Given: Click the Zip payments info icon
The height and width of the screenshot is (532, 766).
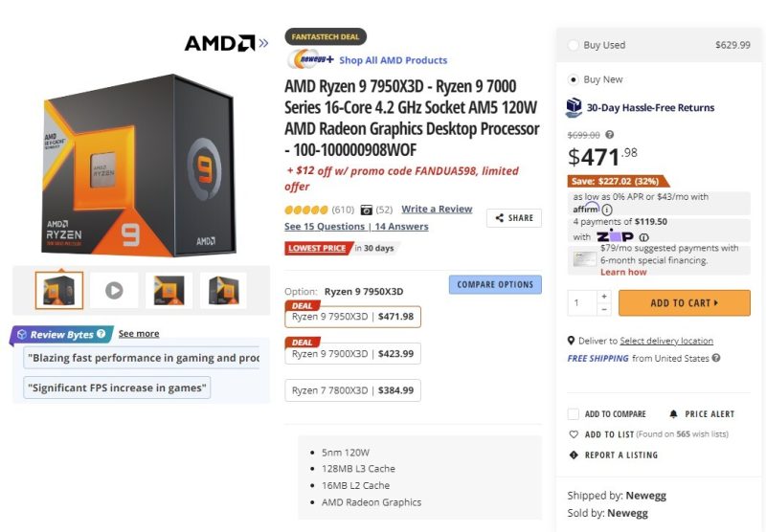Looking at the screenshot, I should tap(643, 237).
